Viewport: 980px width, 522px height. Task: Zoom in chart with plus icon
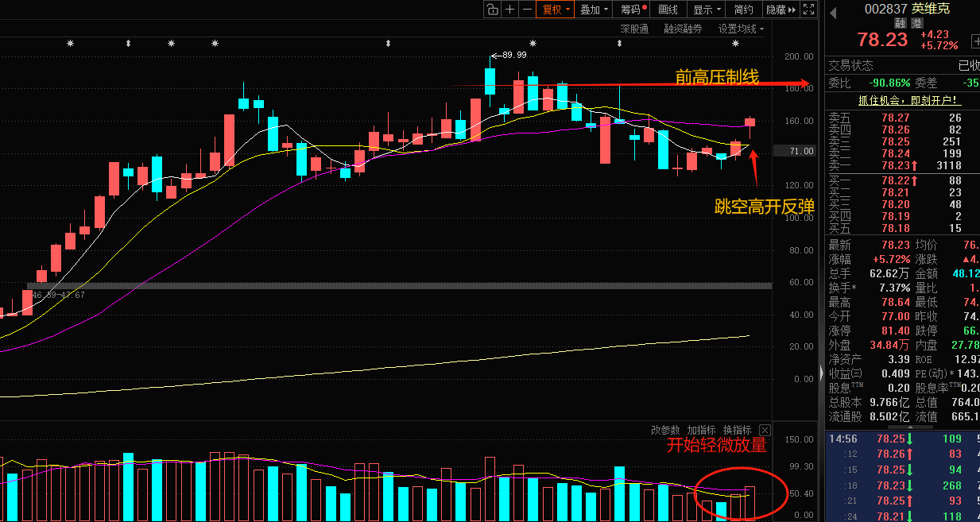510,10
